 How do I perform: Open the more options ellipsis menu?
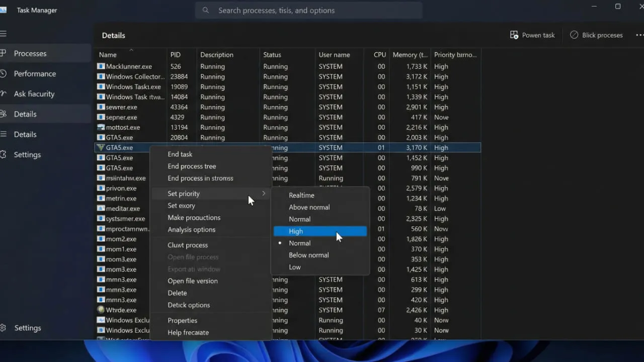point(640,35)
